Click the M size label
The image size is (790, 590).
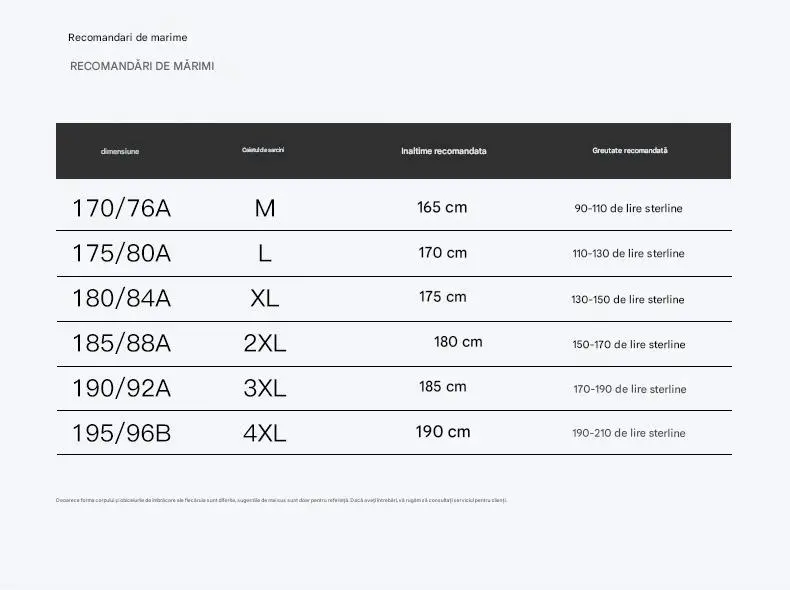pos(265,208)
